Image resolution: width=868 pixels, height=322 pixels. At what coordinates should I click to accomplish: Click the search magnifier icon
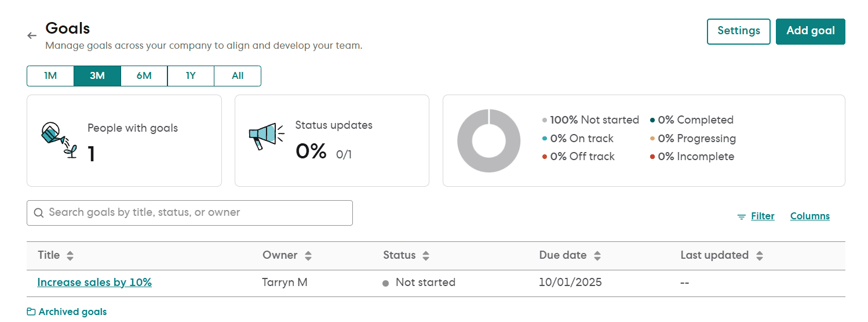point(39,213)
